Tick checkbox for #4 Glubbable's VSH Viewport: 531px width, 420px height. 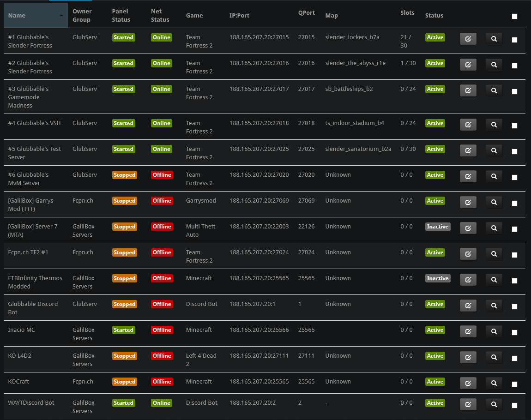[514, 126]
